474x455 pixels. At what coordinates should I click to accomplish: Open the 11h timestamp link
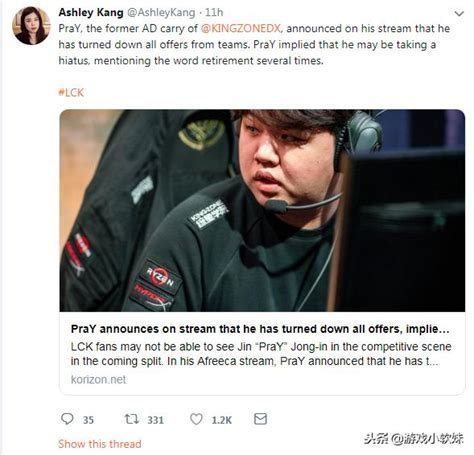[x=214, y=12]
